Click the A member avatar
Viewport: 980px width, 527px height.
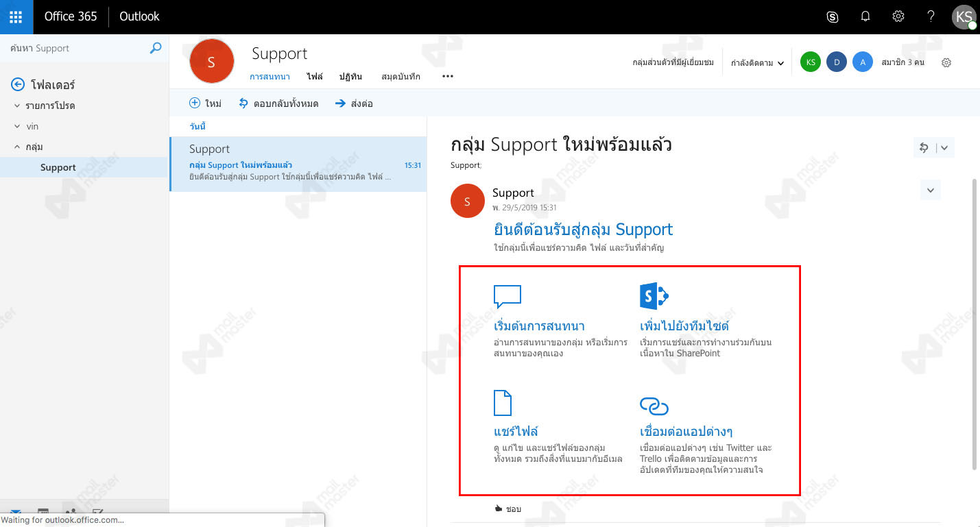pos(863,62)
